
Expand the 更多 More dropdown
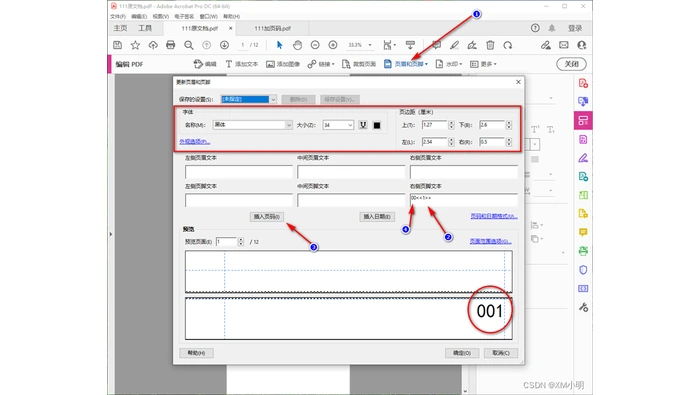click(495, 64)
